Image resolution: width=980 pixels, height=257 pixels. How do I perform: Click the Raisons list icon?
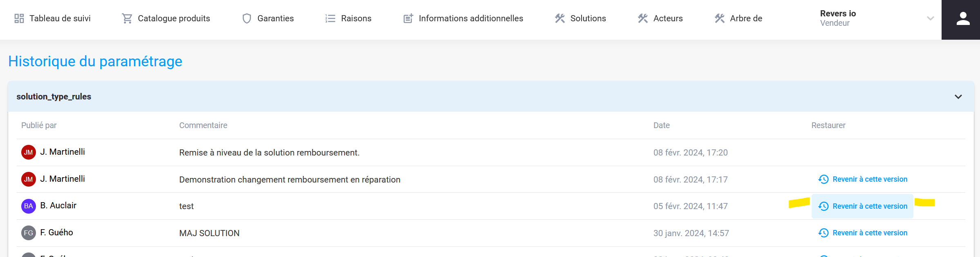click(x=330, y=18)
